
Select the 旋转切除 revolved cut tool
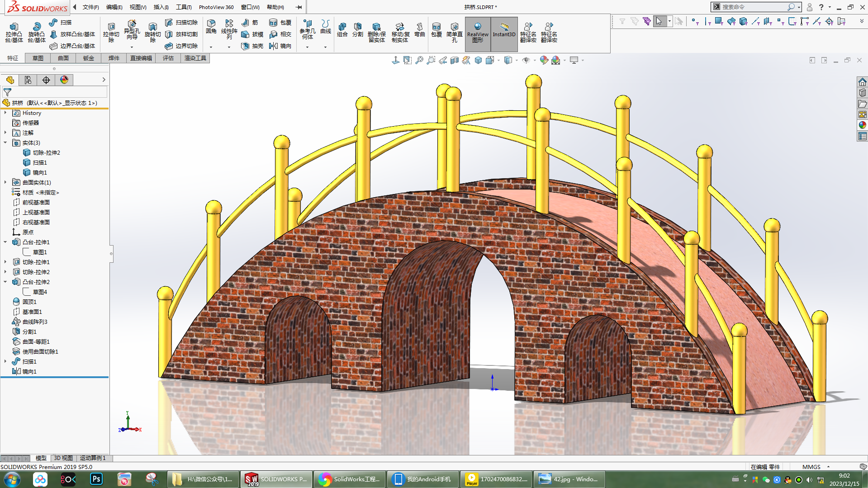(153, 33)
